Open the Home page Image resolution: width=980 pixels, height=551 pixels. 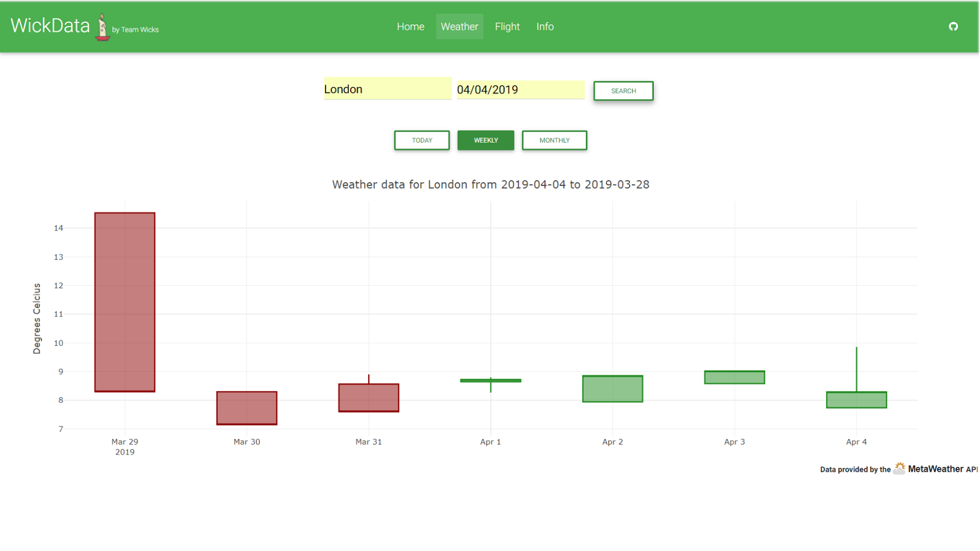click(410, 27)
